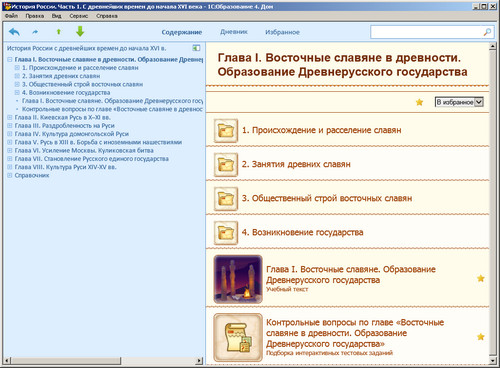The width and height of the screenshot is (500, 368).
Task: Click the application icon in title bar
Action: point(8,6)
